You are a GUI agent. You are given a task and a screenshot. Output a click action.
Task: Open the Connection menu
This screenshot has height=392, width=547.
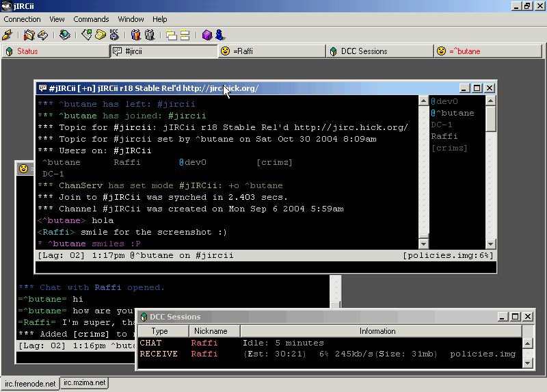pos(22,19)
